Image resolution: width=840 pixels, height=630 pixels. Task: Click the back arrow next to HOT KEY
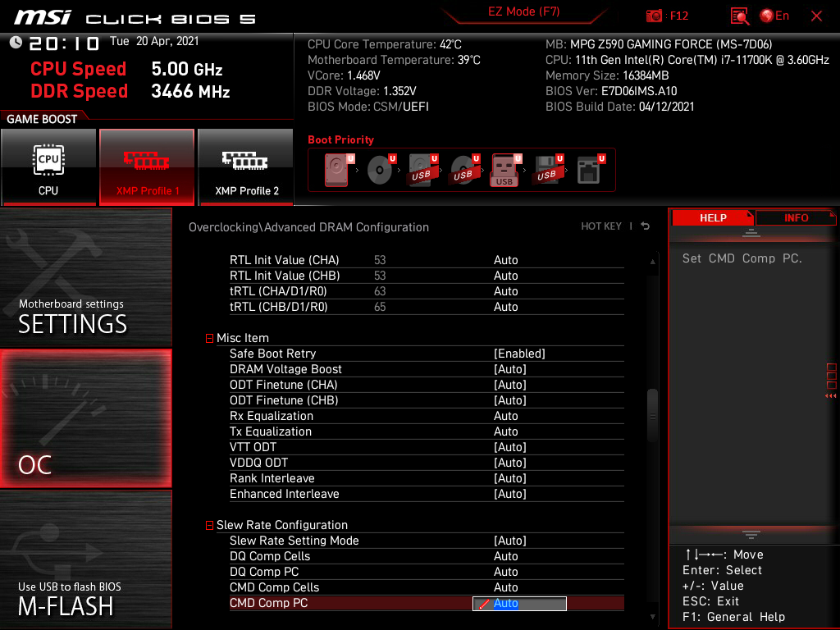[646, 226]
